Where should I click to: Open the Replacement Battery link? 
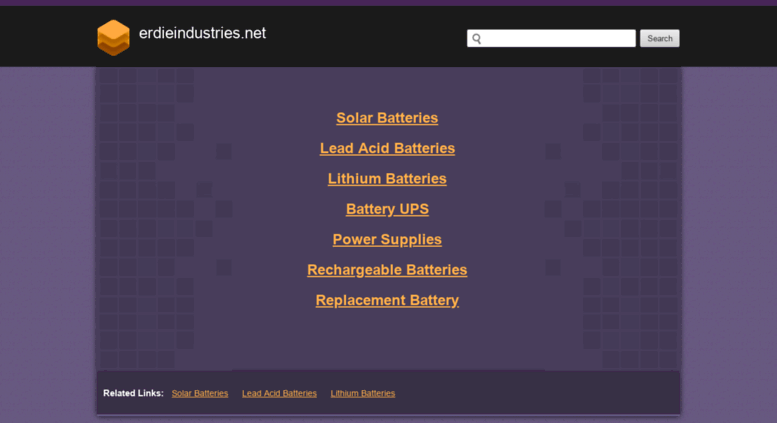click(x=387, y=300)
